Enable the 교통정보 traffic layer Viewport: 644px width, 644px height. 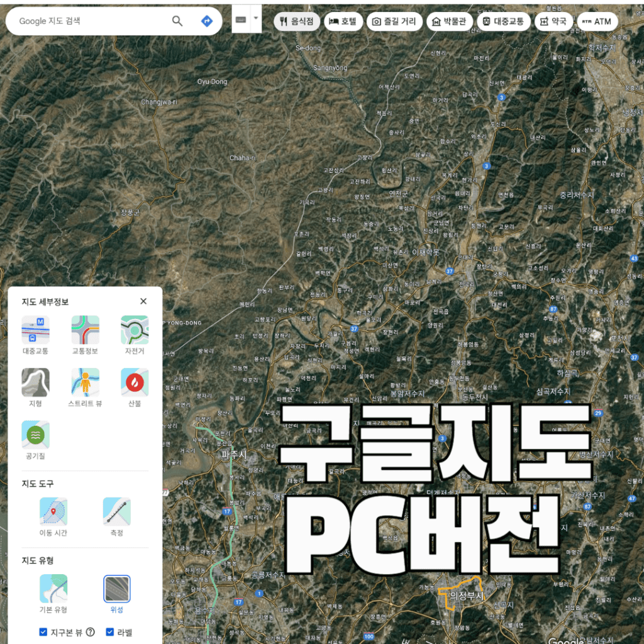pyautogui.click(x=86, y=330)
